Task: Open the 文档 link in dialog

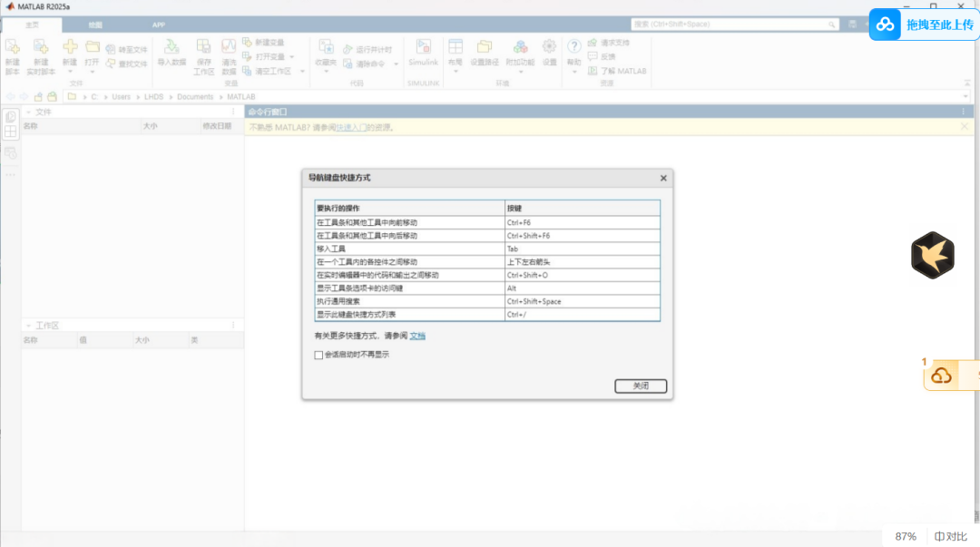Action: point(417,336)
